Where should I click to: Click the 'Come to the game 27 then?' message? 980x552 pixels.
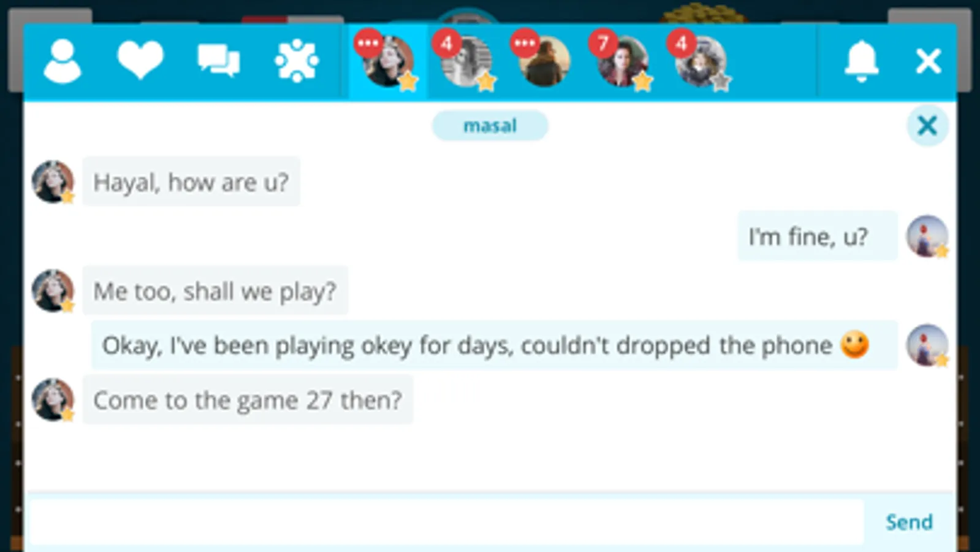click(248, 400)
